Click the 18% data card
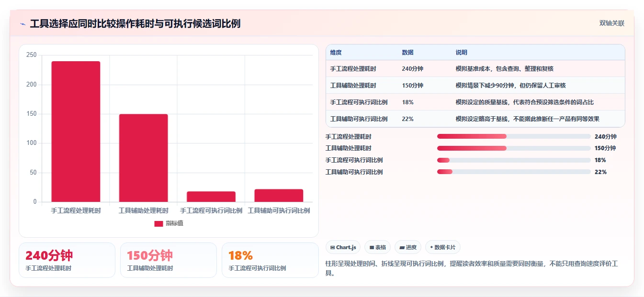This screenshot has width=644, height=297. [x=270, y=260]
